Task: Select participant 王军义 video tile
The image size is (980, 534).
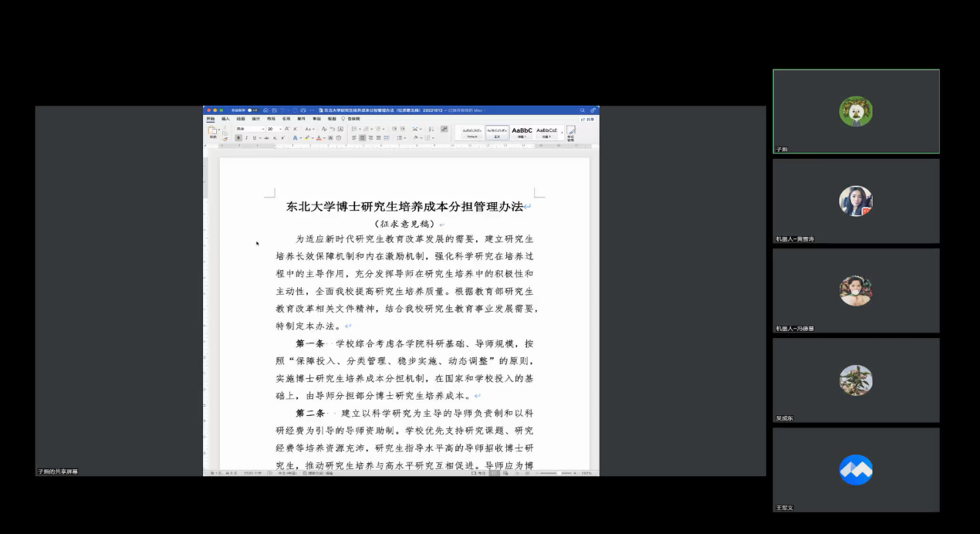Action: pos(856,470)
